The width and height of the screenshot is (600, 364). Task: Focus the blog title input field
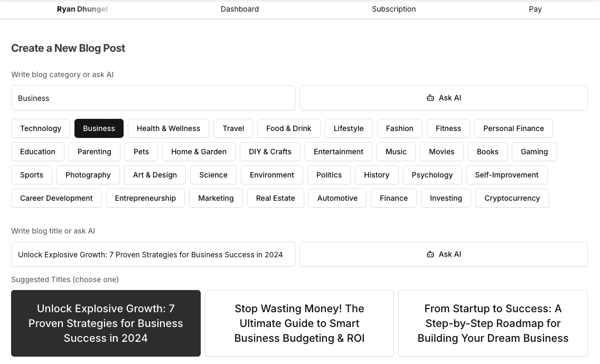tap(153, 254)
